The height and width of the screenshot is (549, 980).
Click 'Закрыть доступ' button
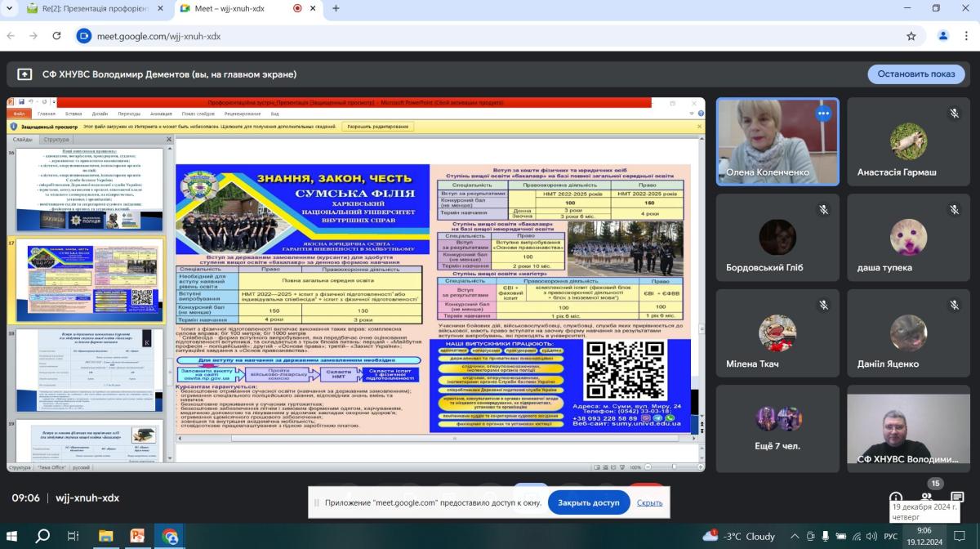coord(588,502)
